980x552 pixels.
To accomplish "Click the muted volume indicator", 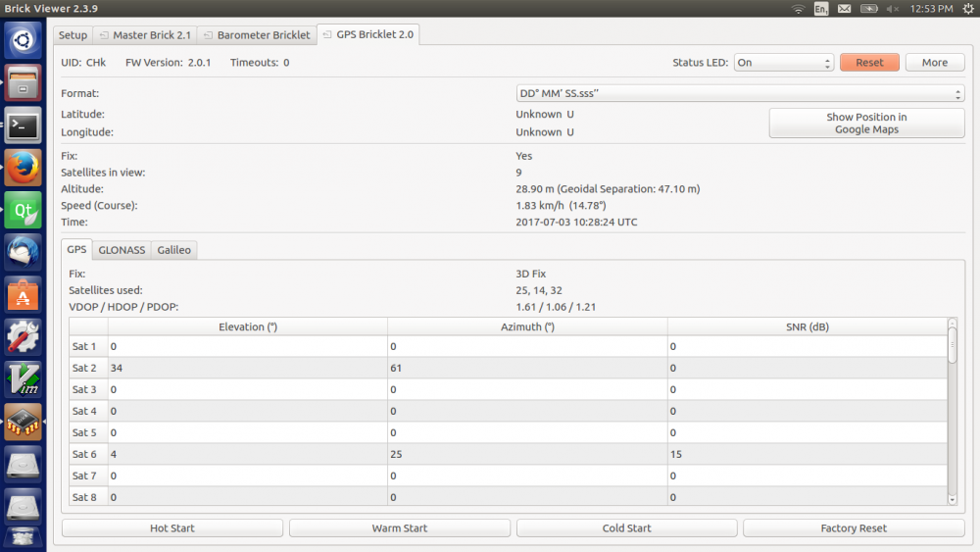I will coord(892,9).
